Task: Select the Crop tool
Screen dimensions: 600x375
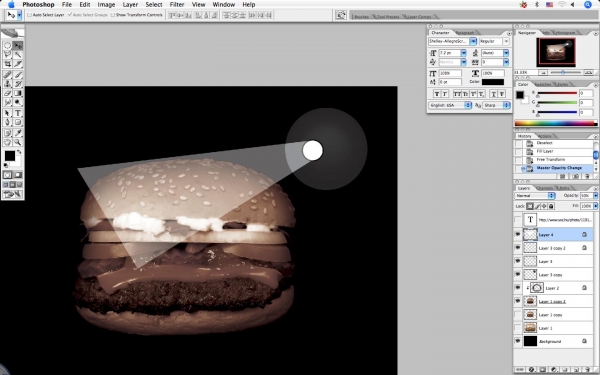Action: [7, 64]
